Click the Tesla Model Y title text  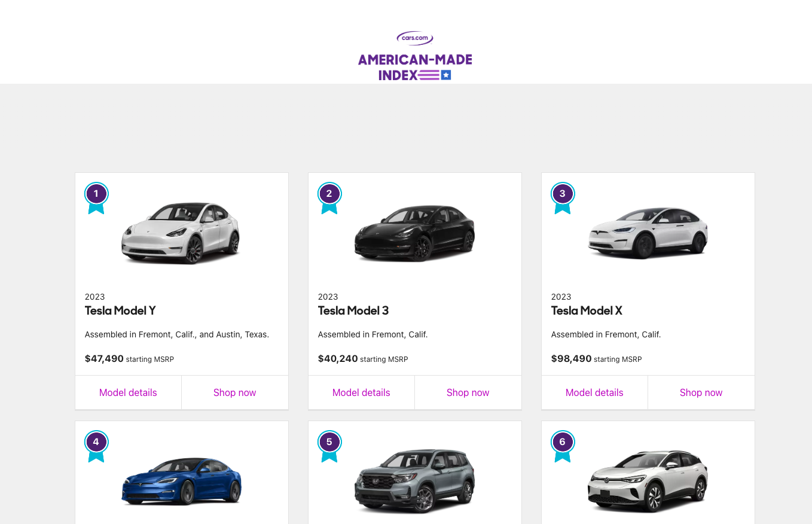(120, 310)
